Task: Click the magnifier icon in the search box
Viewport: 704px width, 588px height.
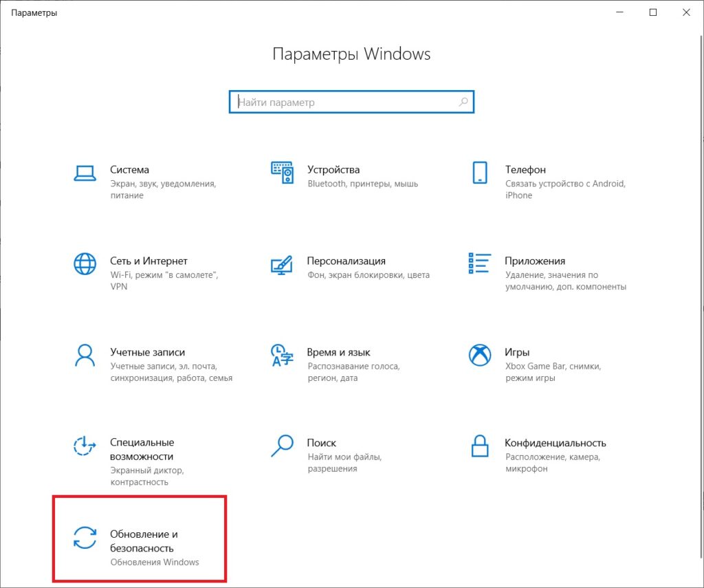Action: 463,102
